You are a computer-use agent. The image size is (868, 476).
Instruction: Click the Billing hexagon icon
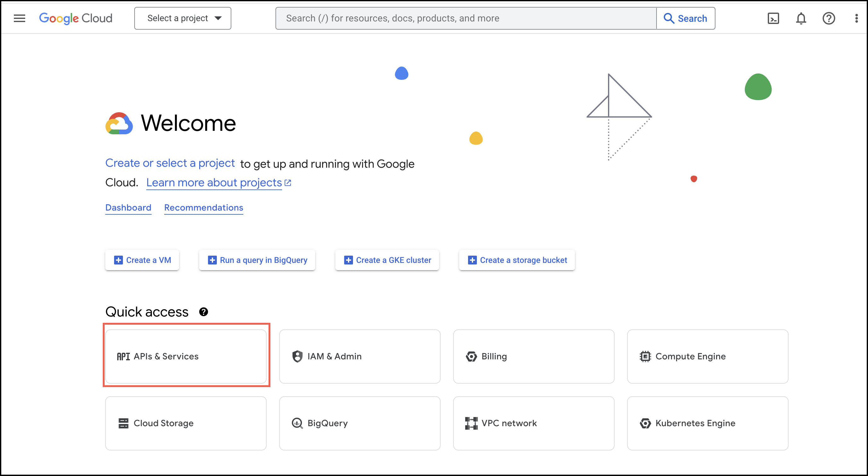point(471,356)
